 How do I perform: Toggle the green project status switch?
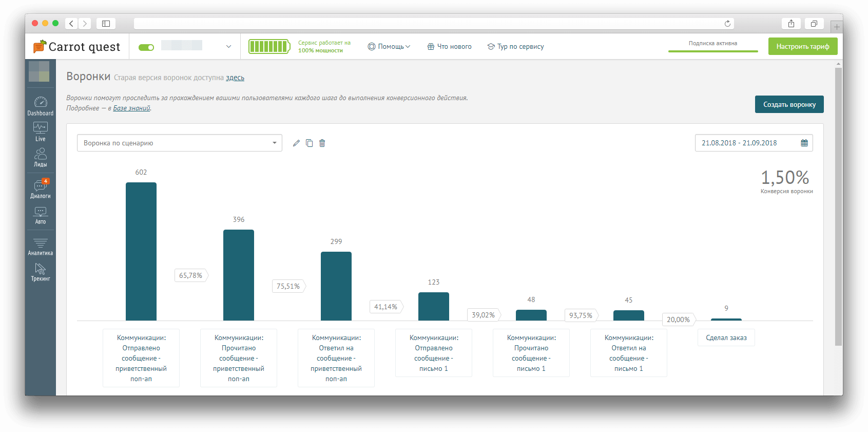pos(146,47)
